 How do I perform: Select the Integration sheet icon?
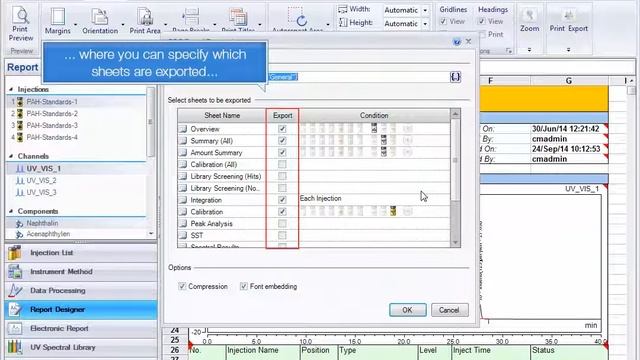pos(183,200)
